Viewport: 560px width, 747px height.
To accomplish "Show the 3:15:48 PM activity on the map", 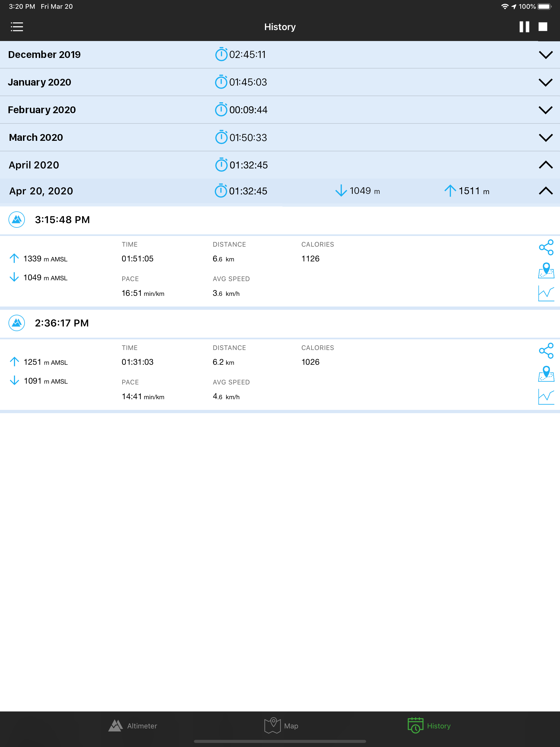I will pyautogui.click(x=546, y=270).
